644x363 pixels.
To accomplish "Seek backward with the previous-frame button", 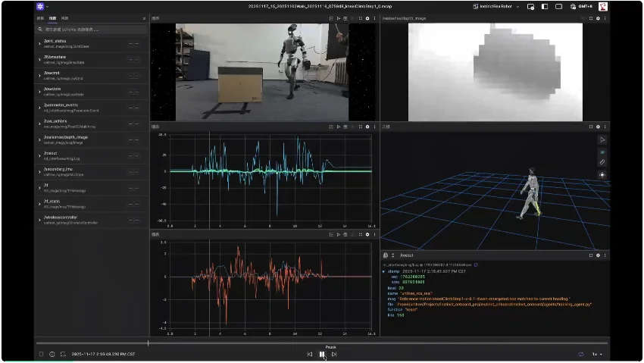I will 310,354.
